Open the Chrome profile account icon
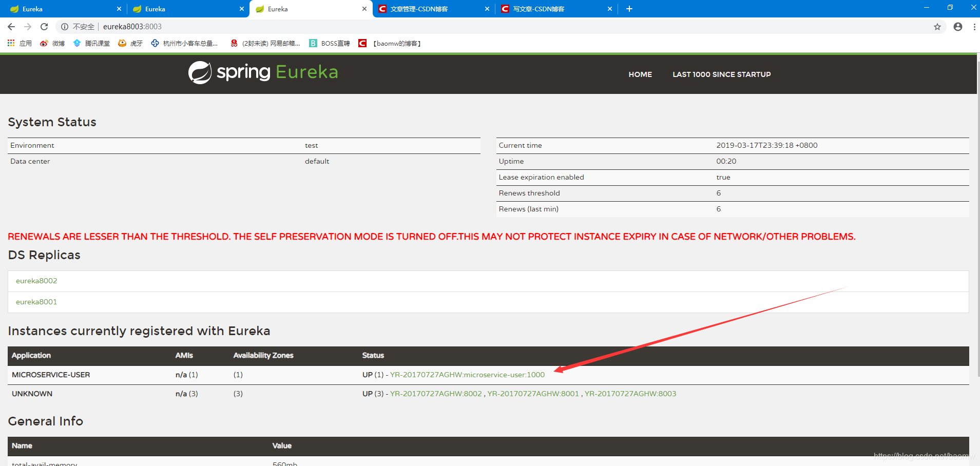The width and height of the screenshot is (980, 466). pyautogui.click(x=958, y=27)
